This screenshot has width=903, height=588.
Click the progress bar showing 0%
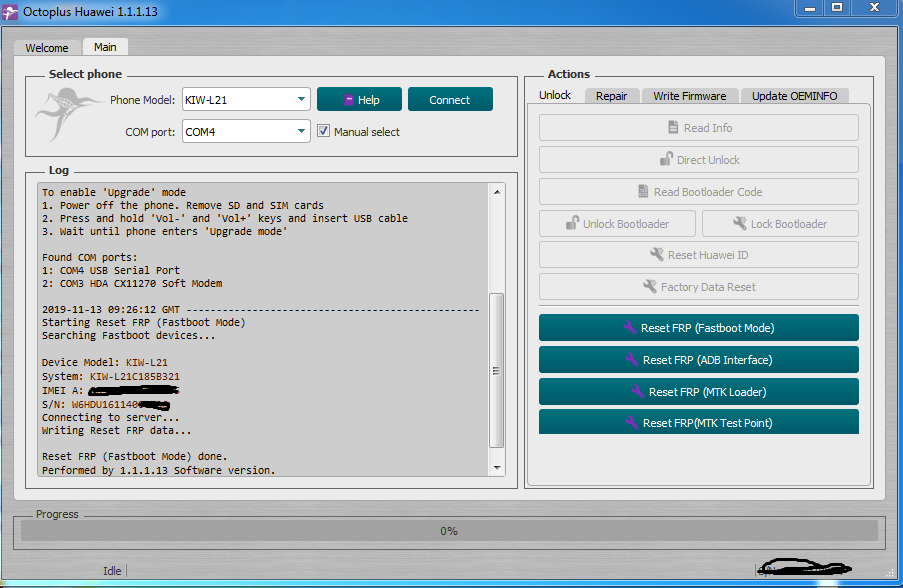click(449, 530)
